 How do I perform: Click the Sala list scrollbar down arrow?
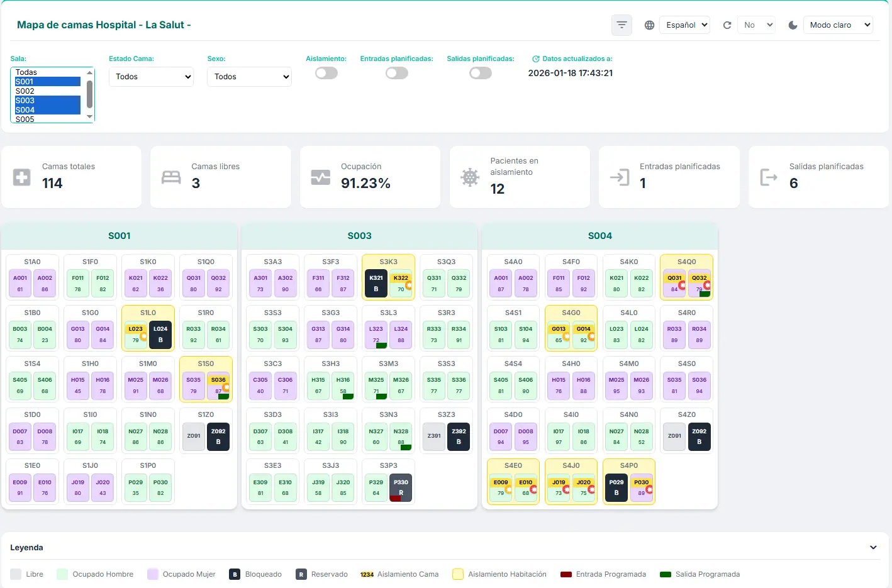pos(90,117)
